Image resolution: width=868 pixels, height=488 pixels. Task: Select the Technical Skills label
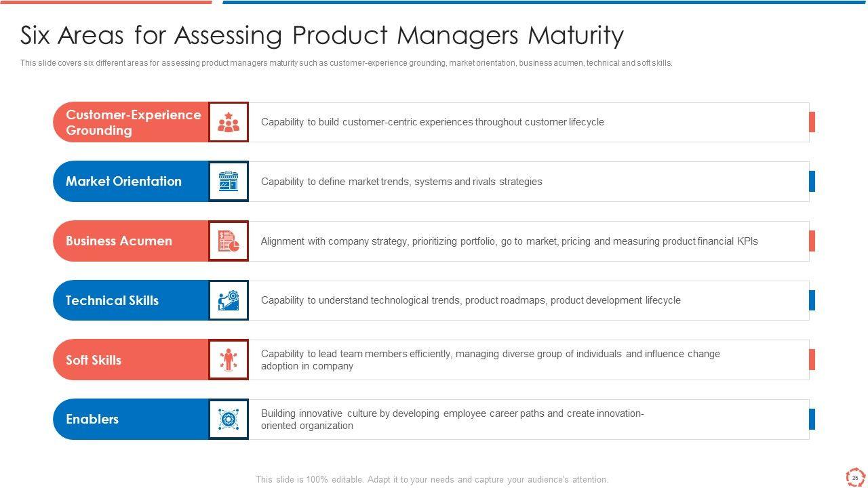click(112, 300)
